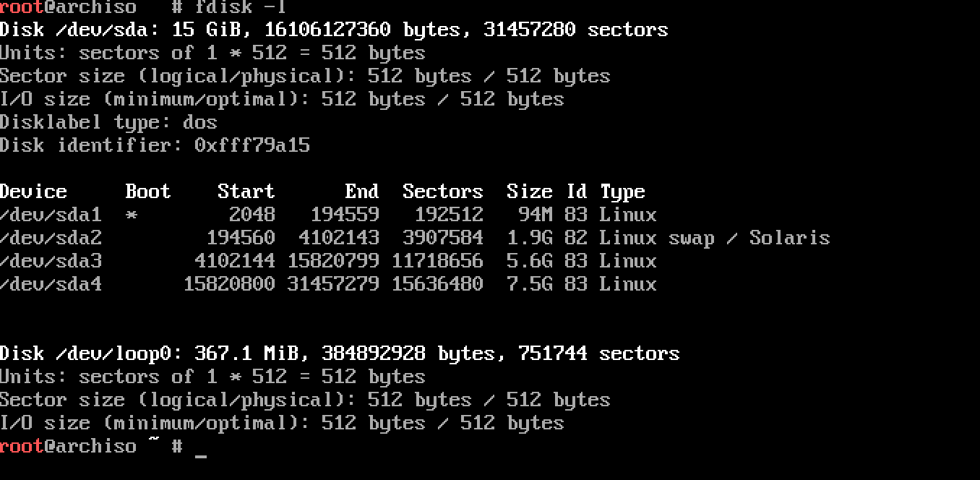Click the "Device" column header
The height and width of the screenshot is (480, 980).
point(33,192)
